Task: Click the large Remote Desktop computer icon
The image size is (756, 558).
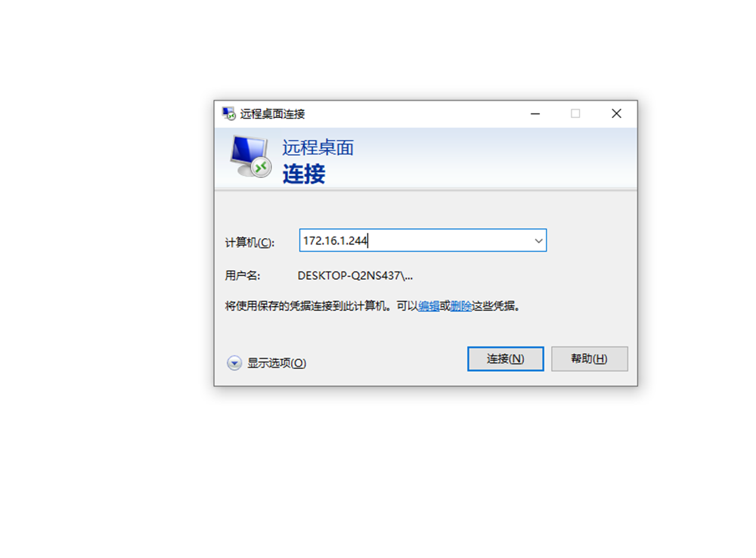Action: click(251, 157)
